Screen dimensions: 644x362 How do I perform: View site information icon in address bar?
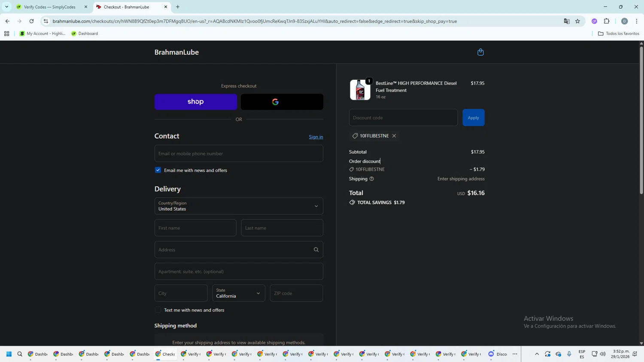tap(46, 21)
